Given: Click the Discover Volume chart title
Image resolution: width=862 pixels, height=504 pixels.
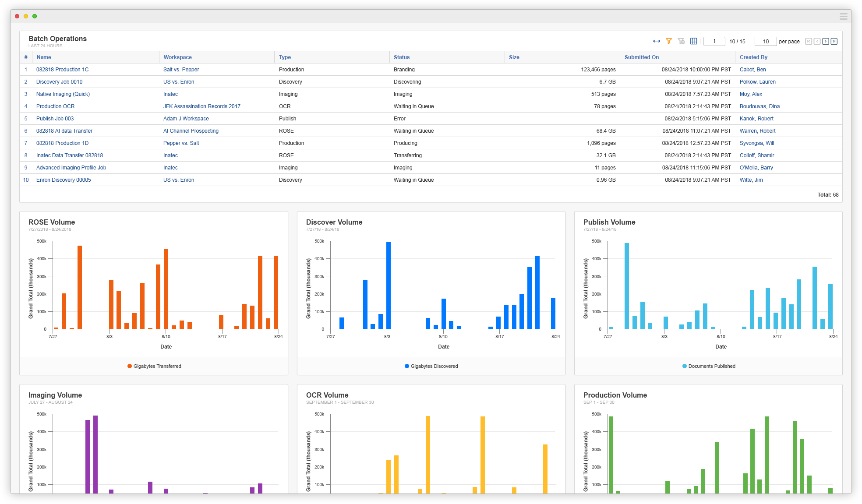Looking at the screenshot, I should coord(334,222).
